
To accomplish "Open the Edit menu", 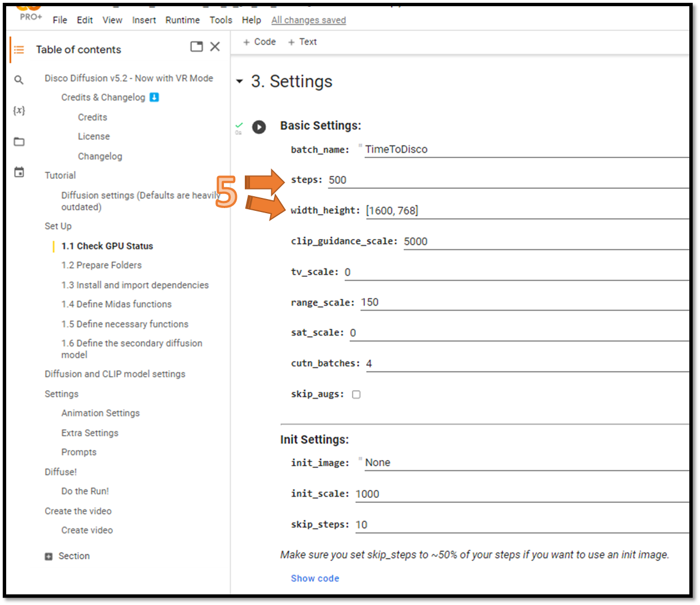I will (85, 20).
